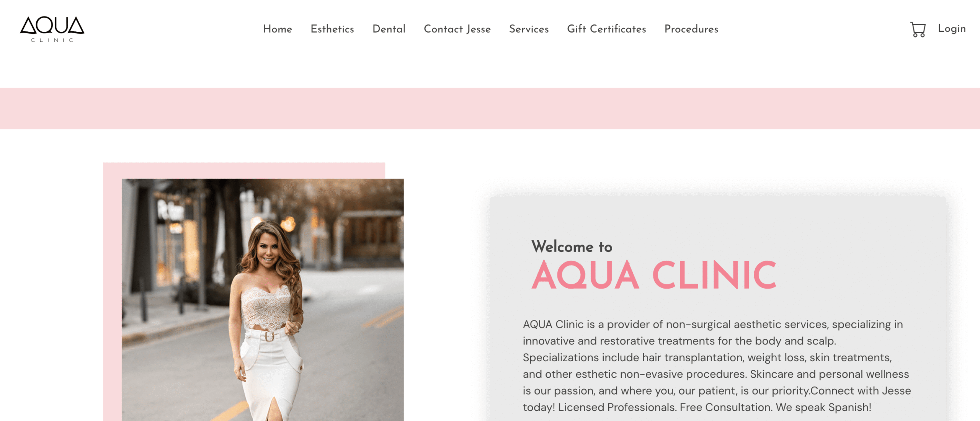980x421 pixels.
Task: Click the Welcome to heading
Action: 572,247
